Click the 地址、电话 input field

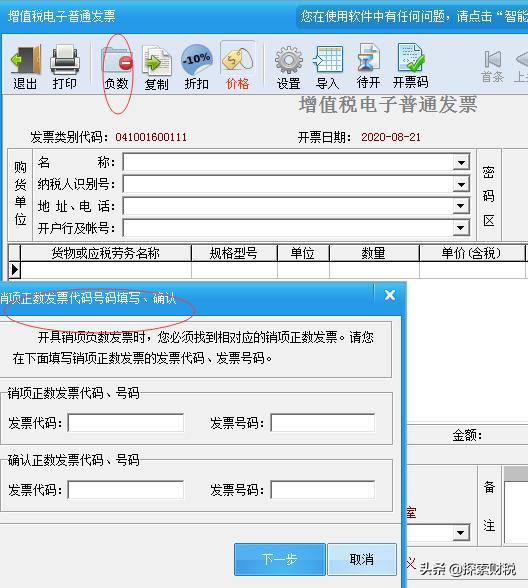coord(288,206)
